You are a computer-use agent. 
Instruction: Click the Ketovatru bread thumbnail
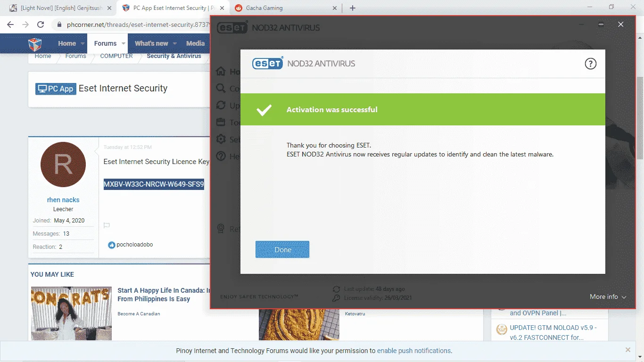coord(299,325)
